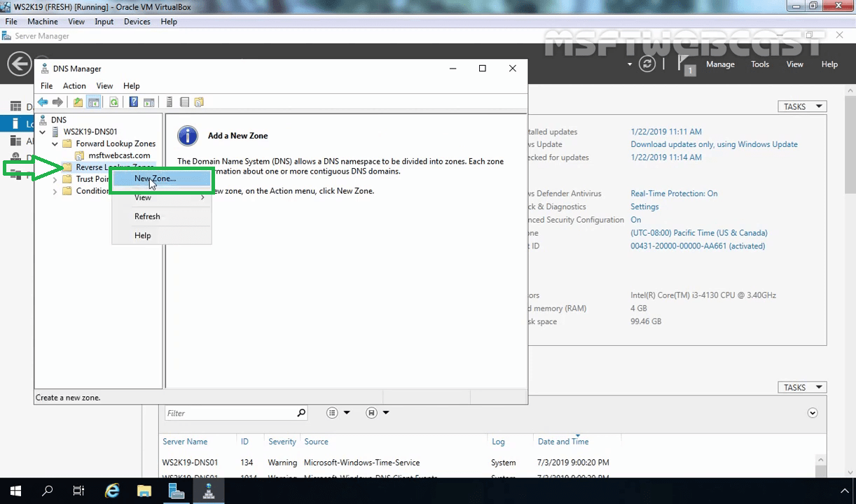The height and width of the screenshot is (504, 856).
Task: Select the Conditional Forwarders folder icon
Action: 67,191
